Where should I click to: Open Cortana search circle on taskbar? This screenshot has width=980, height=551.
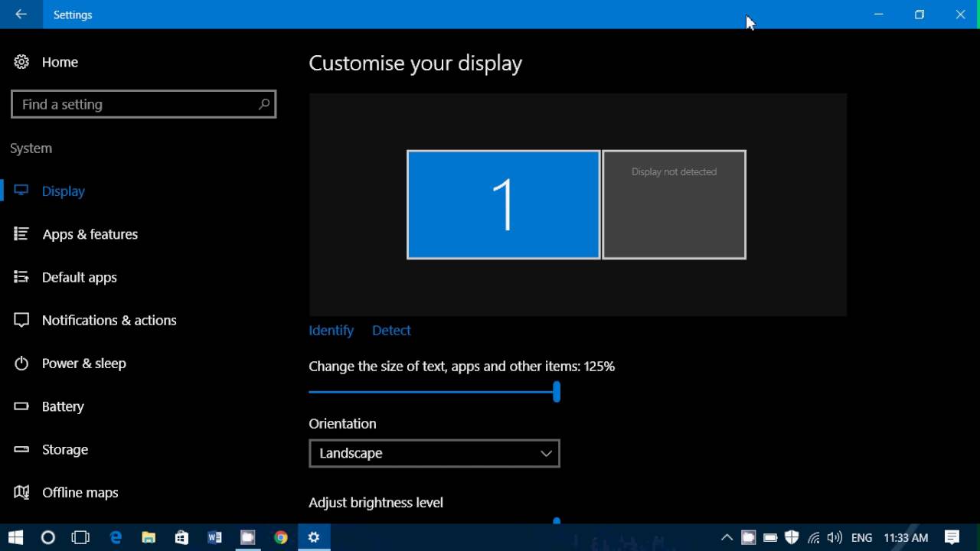[x=48, y=537]
